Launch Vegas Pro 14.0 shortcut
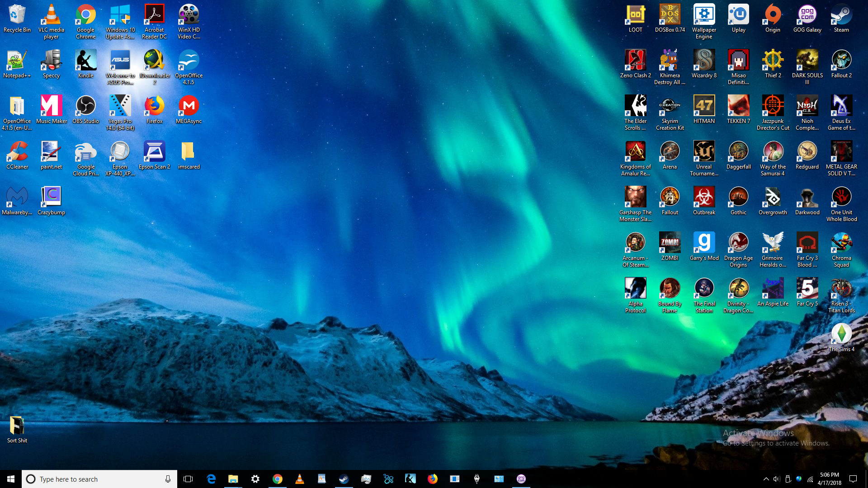Screen dimensions: 868x488 tap(120, 113)
